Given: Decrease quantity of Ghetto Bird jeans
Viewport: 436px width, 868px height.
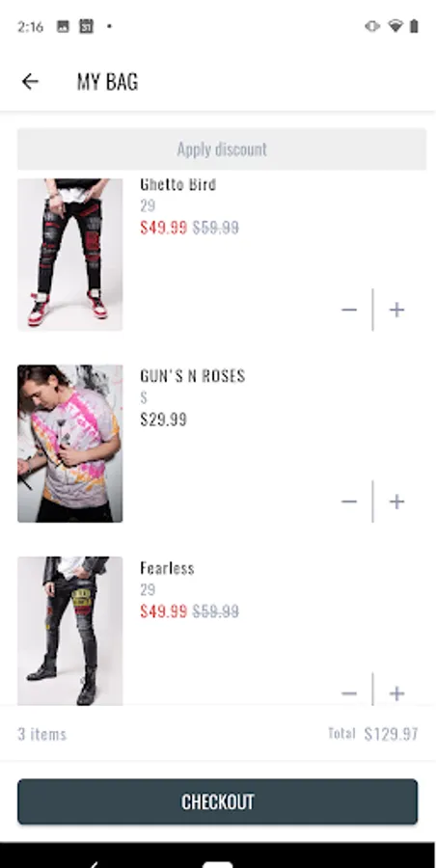Looking at the screenshot, I should (x=349, y=310).
